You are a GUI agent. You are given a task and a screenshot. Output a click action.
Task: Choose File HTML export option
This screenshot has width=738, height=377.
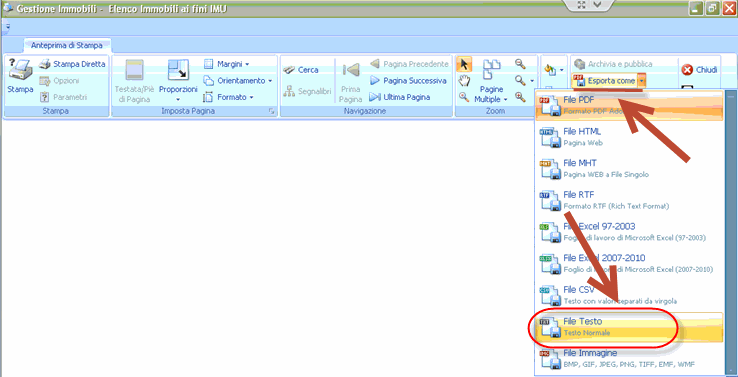(629, 136)
